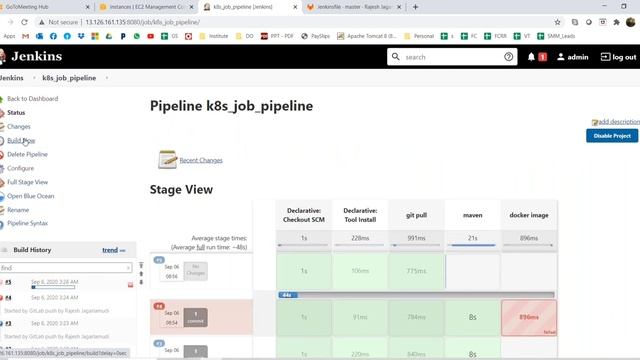Click the build history page-down arrow
This screenshot has width=640, height=360.
click(141, 282)
